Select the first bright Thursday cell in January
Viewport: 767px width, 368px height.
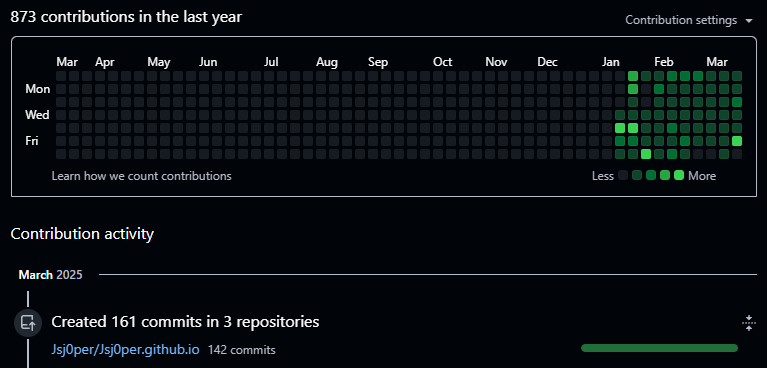click(x=620, y=128)
